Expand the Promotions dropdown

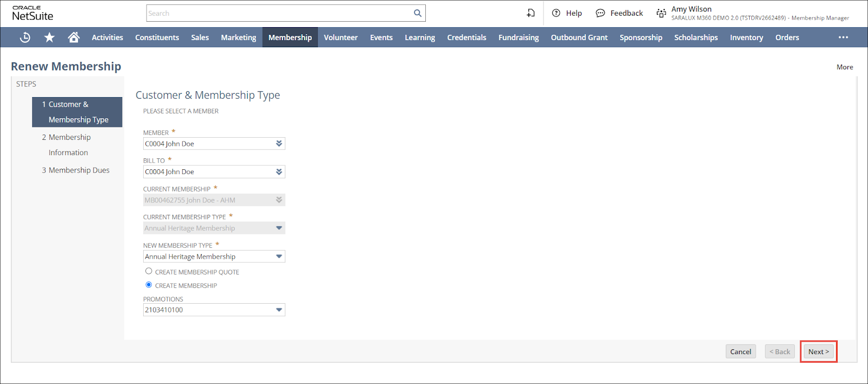[279, 310]
